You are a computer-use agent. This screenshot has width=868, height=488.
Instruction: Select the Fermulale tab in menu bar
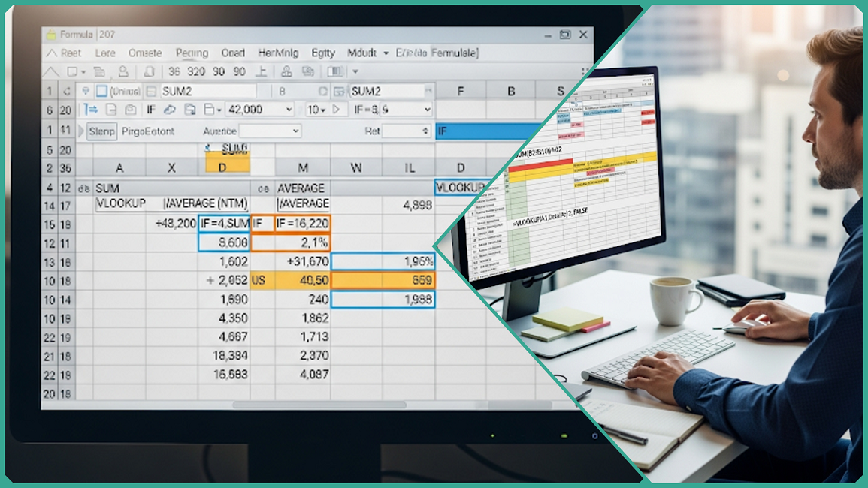click(x=455, y=53)
